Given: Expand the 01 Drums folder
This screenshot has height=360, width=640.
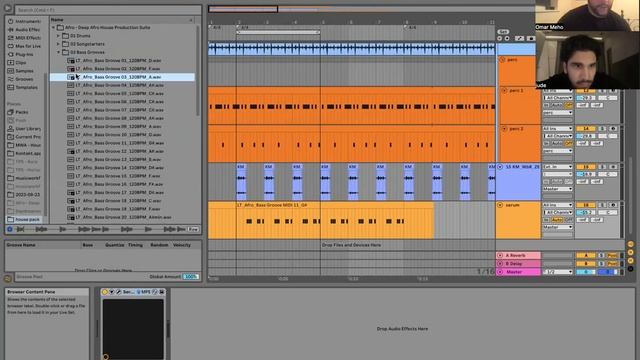Looking at the screenshot, I should [x=58, y=36].
